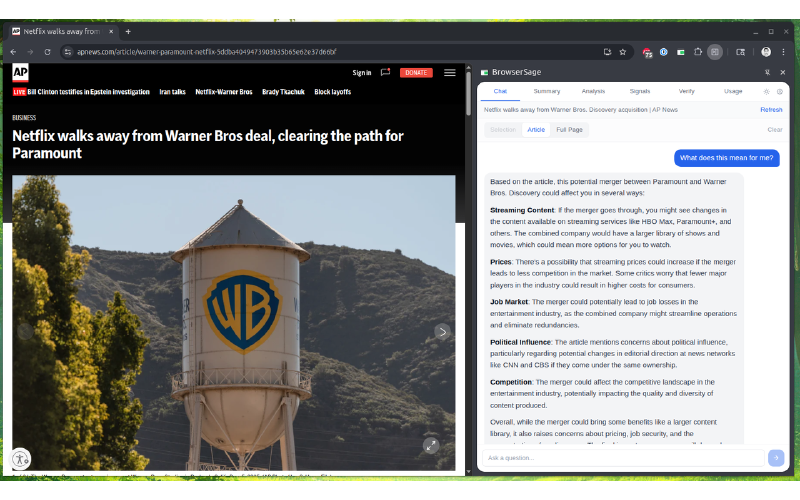The height and width of the screenshot is (500, 800).
Task: Select the Article context option
Action: point(536,130)
